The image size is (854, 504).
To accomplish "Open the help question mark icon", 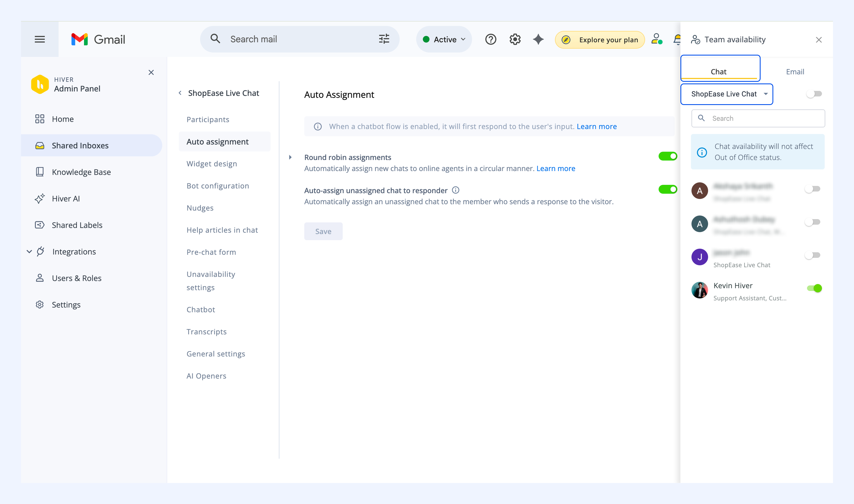I will coord(491,40).
